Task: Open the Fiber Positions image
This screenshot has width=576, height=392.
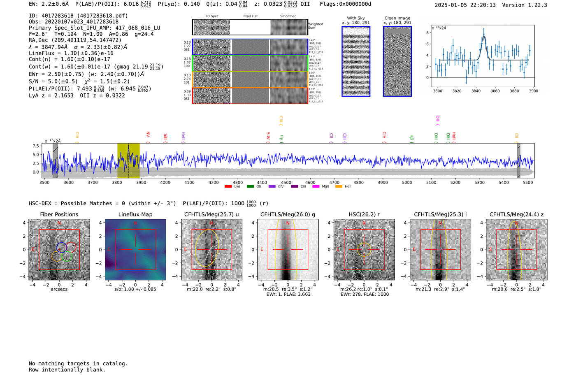Action: tap(59, 250)
